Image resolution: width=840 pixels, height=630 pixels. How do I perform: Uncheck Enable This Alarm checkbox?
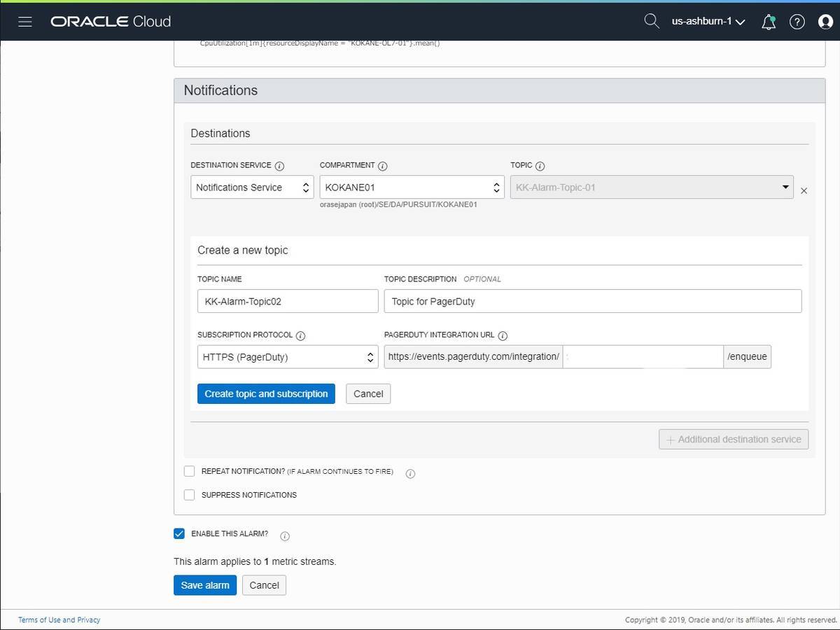point(179,533)
